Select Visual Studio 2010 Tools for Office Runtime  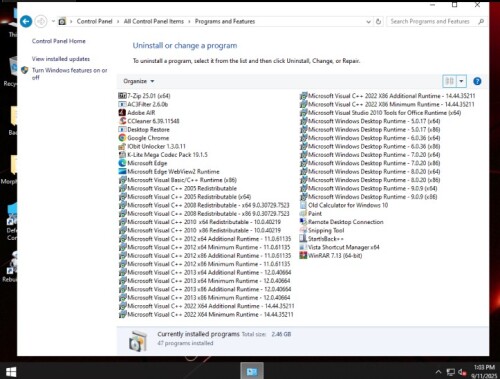(x=381, y=113)
